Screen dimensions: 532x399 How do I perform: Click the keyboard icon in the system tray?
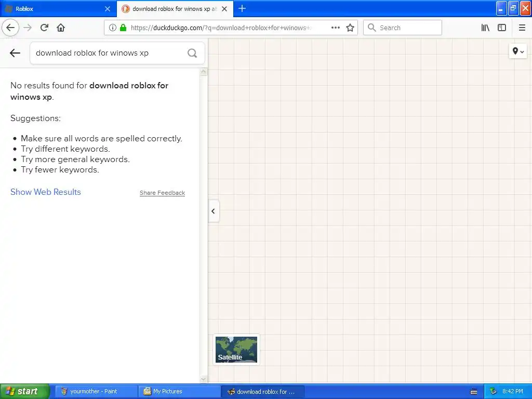pyautogui.click(x=474, y=392)
